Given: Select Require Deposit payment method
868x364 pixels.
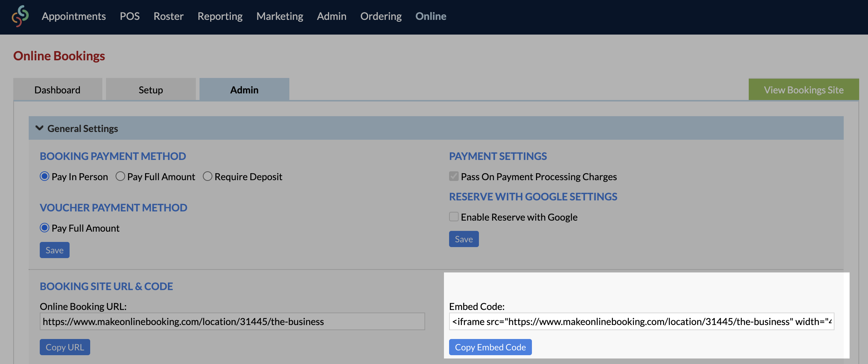Looking at the screenshot, I should click(x=208, y=176).
